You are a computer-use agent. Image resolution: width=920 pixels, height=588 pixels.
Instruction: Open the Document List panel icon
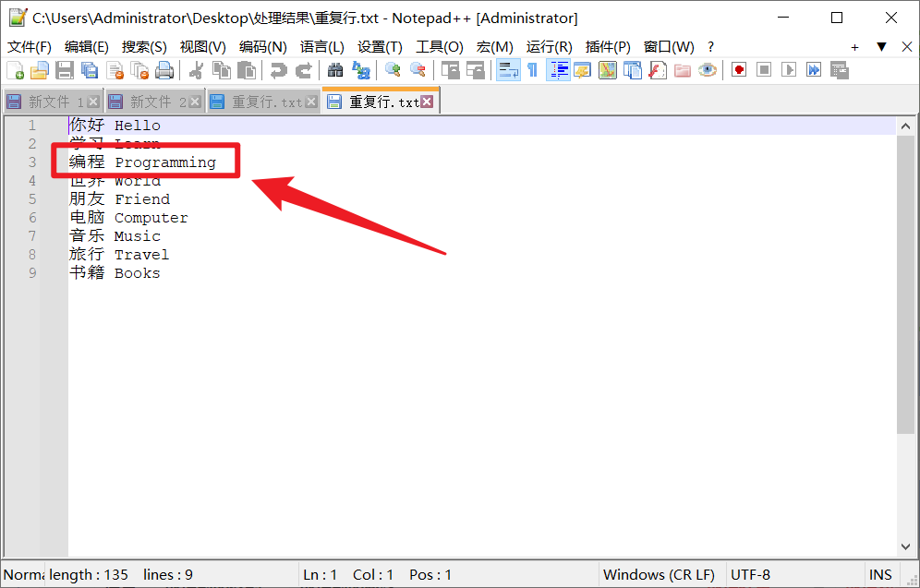633,70
